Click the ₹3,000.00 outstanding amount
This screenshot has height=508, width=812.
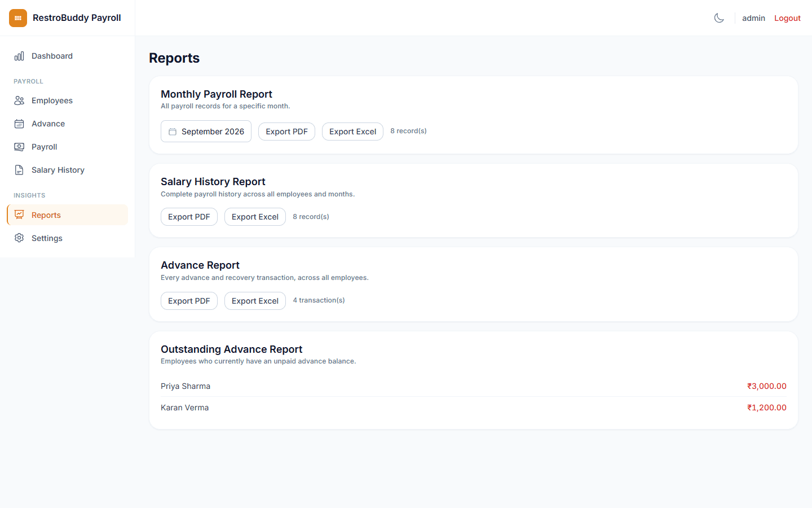coord(766,386)
